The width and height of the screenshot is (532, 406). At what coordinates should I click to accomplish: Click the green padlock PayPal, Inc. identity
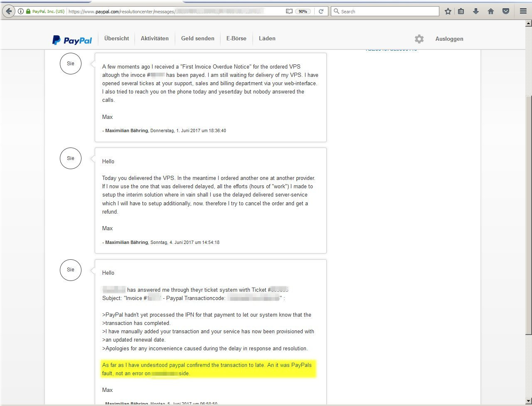pos(45,12)
